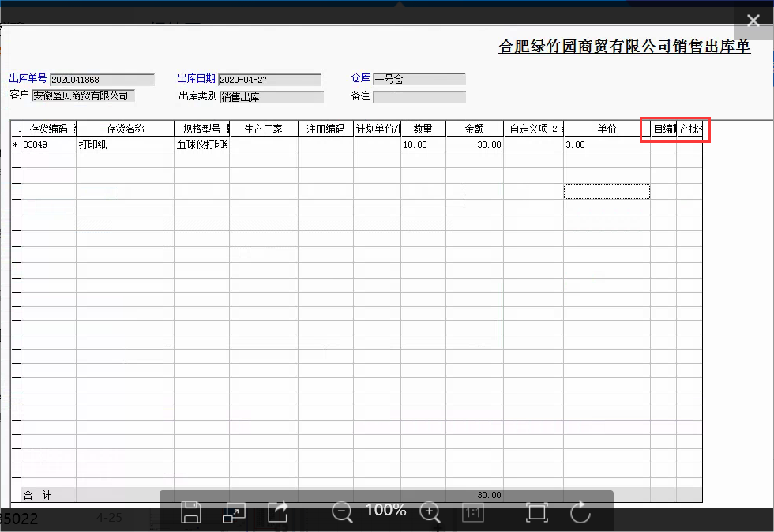Share the image using the arrow icon

point(278,511)
